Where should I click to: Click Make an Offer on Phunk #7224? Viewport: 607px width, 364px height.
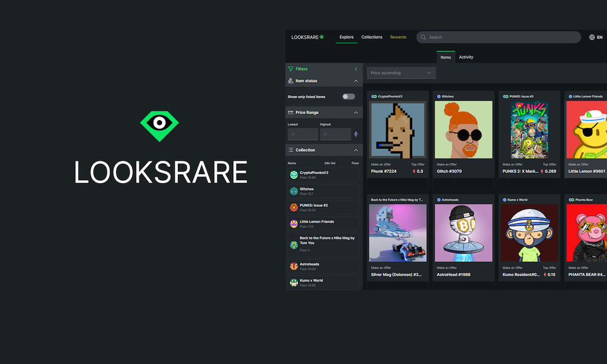(x=381, y=164)
